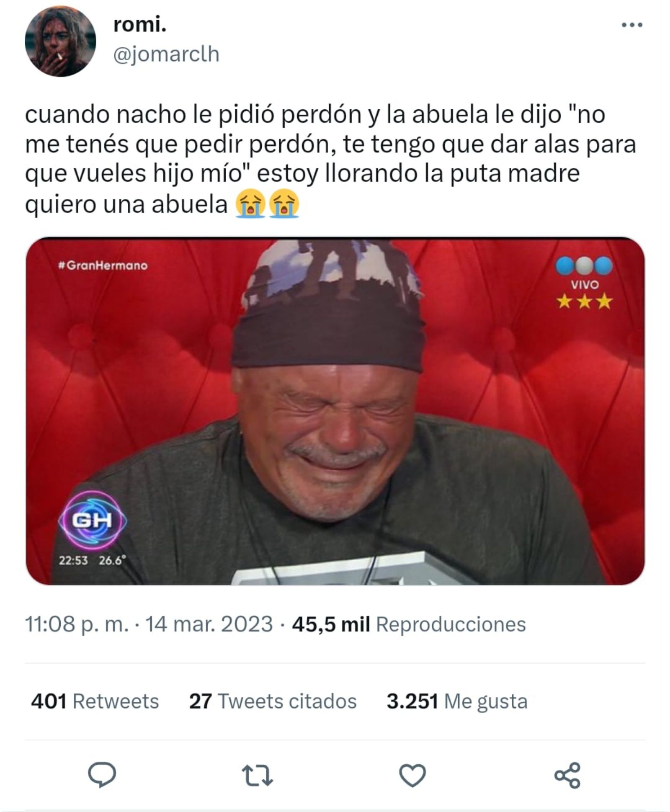Click the 22:53 time overlay on image

(73, 560)
